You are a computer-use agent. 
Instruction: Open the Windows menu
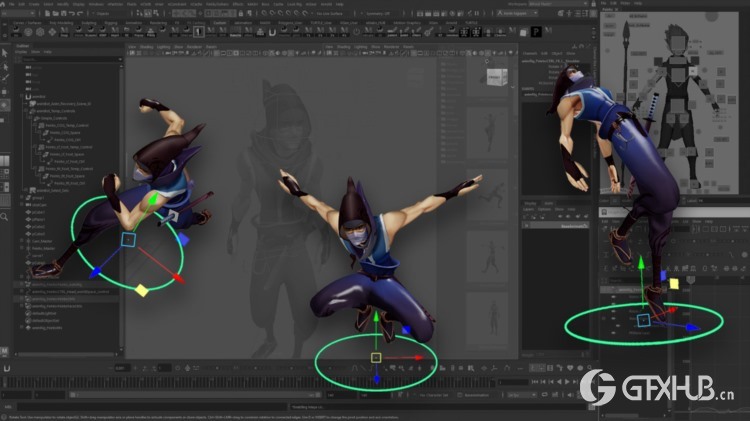[x=96, y=4]
